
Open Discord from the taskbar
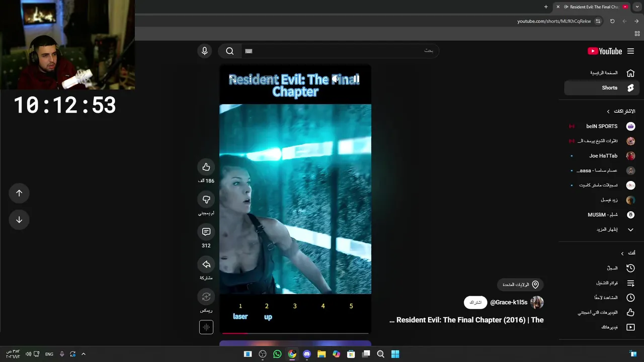307,354
